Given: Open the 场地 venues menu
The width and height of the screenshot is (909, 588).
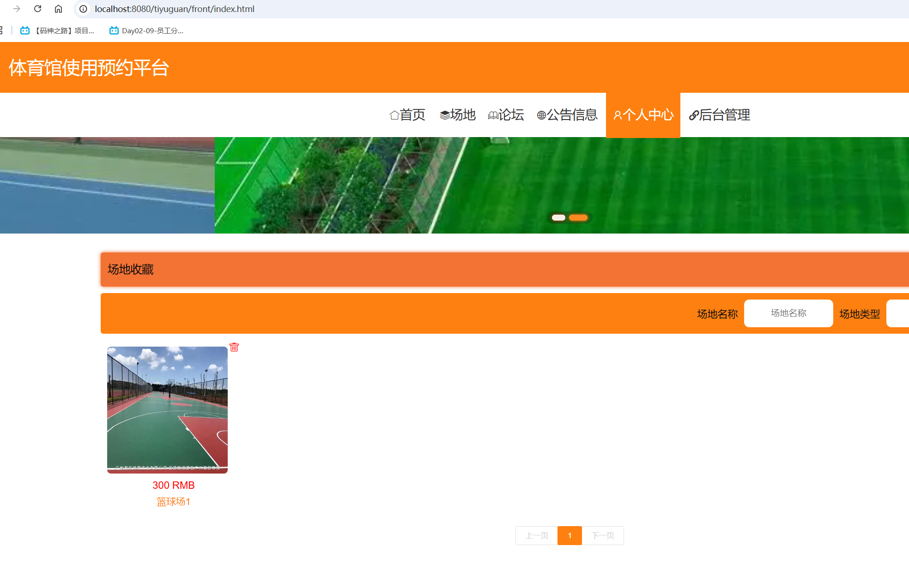Looking at the screenshot, I should 457,115.
